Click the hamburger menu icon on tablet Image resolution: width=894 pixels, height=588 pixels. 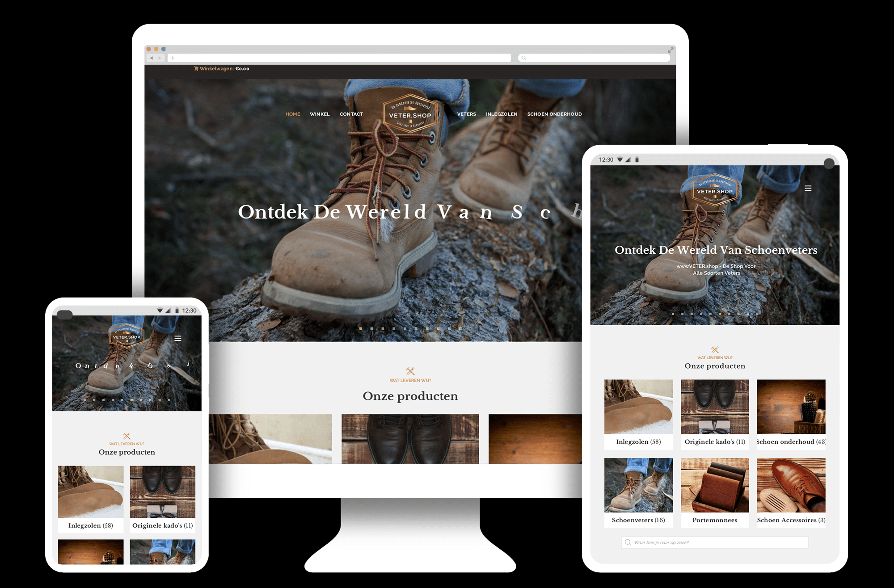(810, 188)
